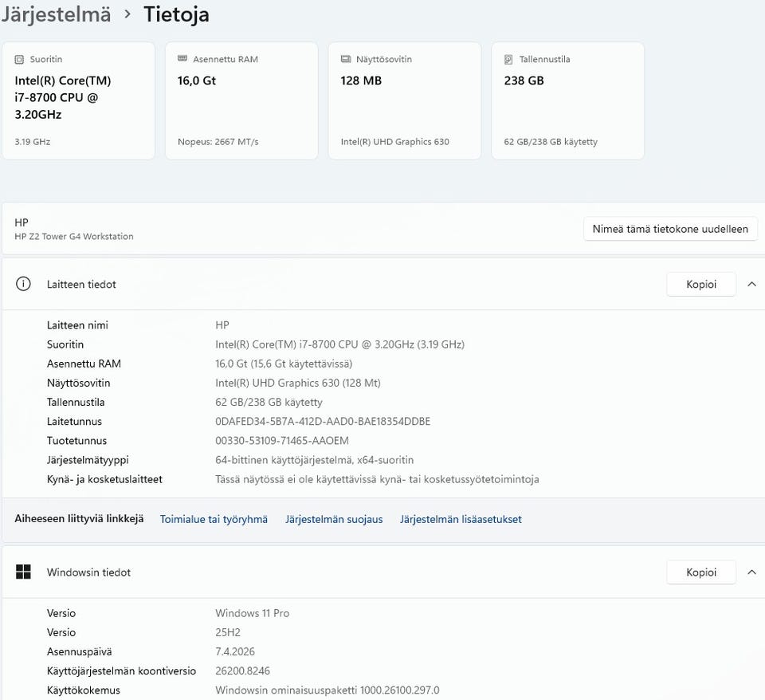765x700 pixels.
Task: Click Tuotetunnus value 00330-53109-71465-AAOEM
Action: pyautogui.click(x=282, y=441)
